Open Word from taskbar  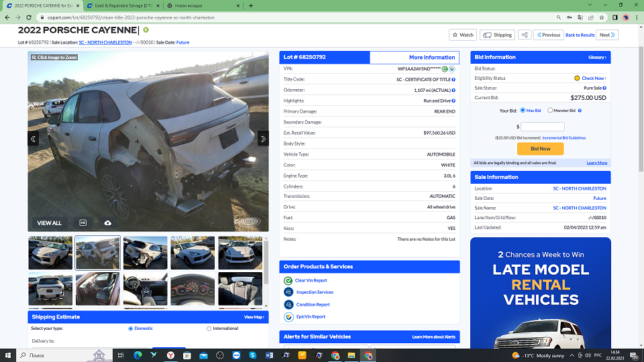(x=270, y=355)
